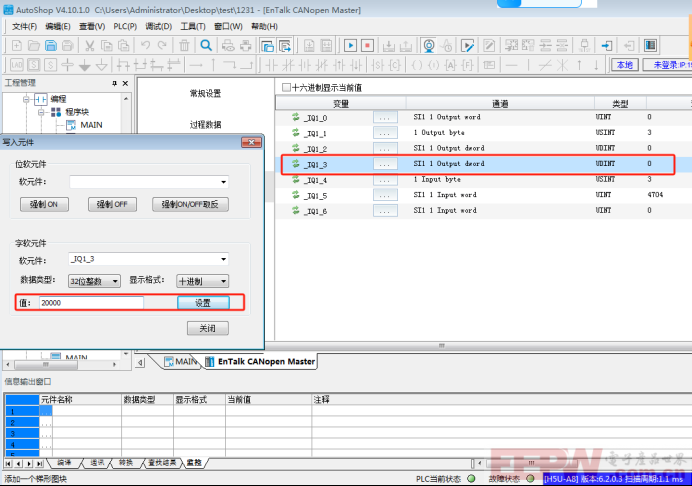Insert output coil parentheses icon
Screen dimensions: 692x486
[417, 65]
